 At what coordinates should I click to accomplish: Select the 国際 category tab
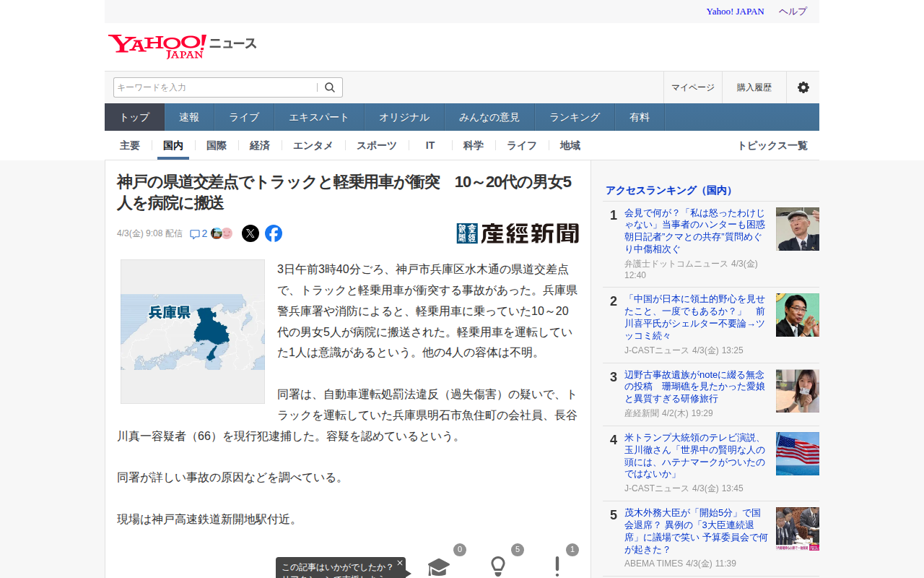click(x=217, y=145)
